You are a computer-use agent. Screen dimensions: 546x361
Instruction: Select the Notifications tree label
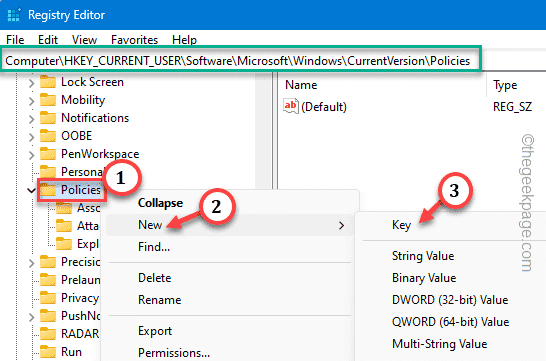[95, 118]
